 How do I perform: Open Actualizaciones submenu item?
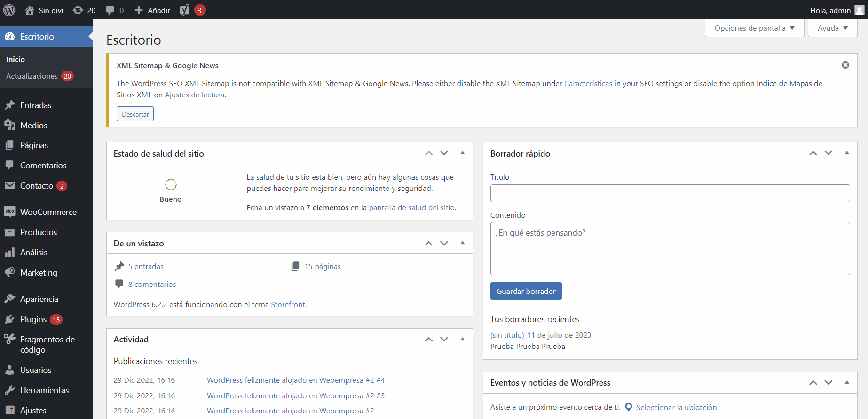[x=32, y=76]
